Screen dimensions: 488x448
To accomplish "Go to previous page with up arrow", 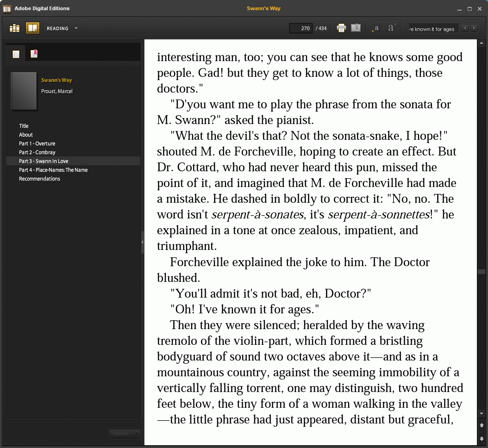I will [x=482, y=425].
